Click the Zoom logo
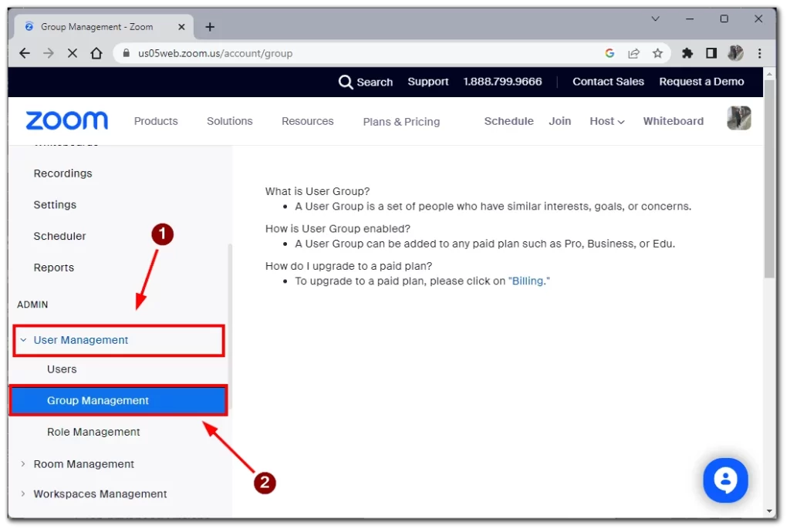This screenshot has width=790, height=532. click(x=67, y=121)
